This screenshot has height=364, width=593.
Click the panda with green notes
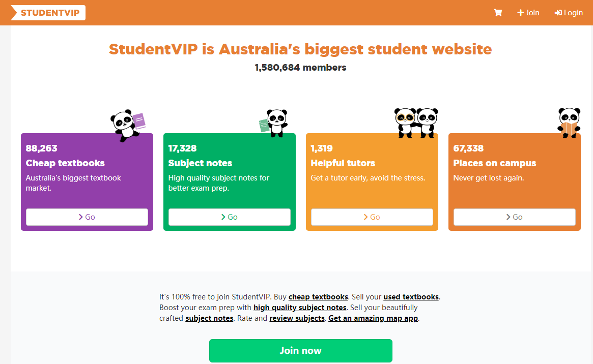tap(274, 123)
